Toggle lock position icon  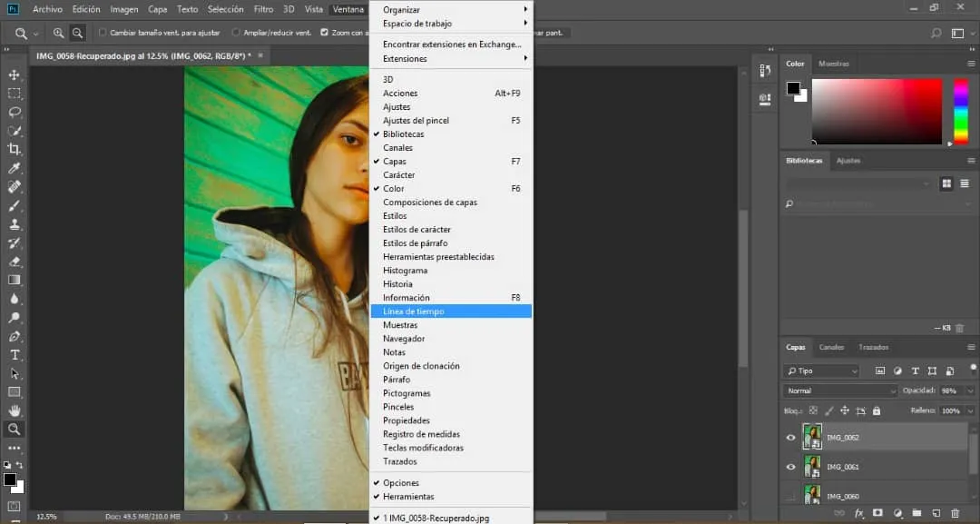pyautogui.click(x=845, y=410)
